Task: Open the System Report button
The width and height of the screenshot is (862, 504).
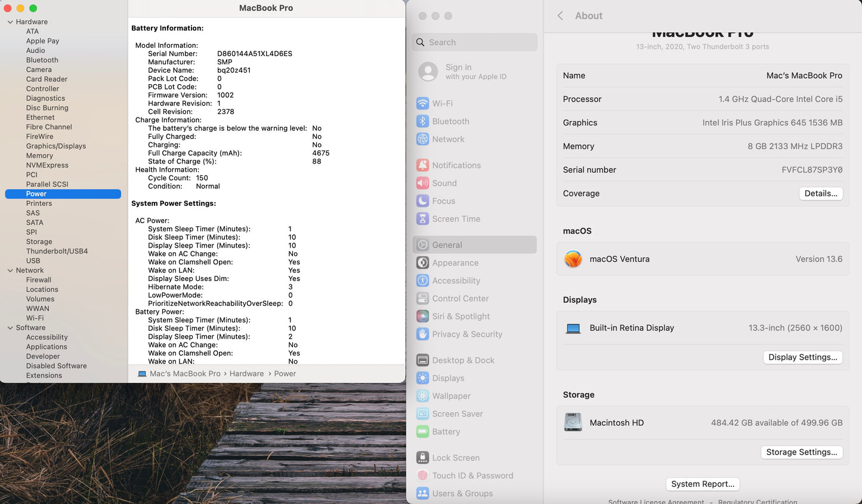Action: tap(702, 484)
